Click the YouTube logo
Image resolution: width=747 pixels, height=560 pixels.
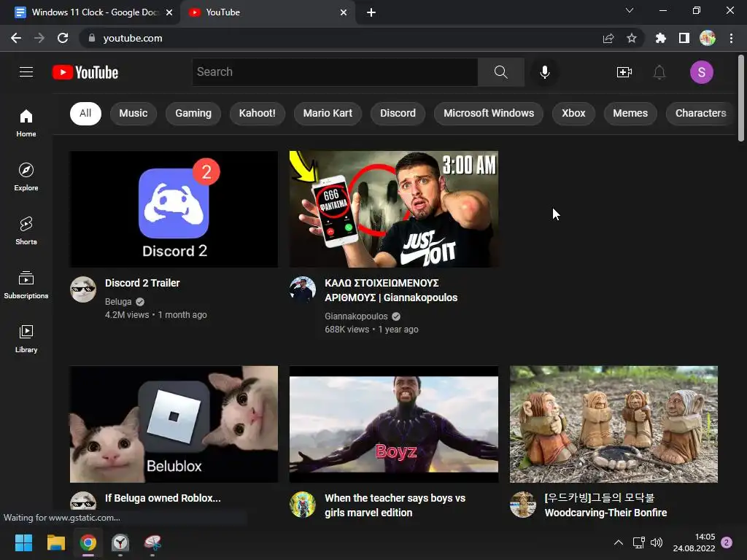[85, 72]
